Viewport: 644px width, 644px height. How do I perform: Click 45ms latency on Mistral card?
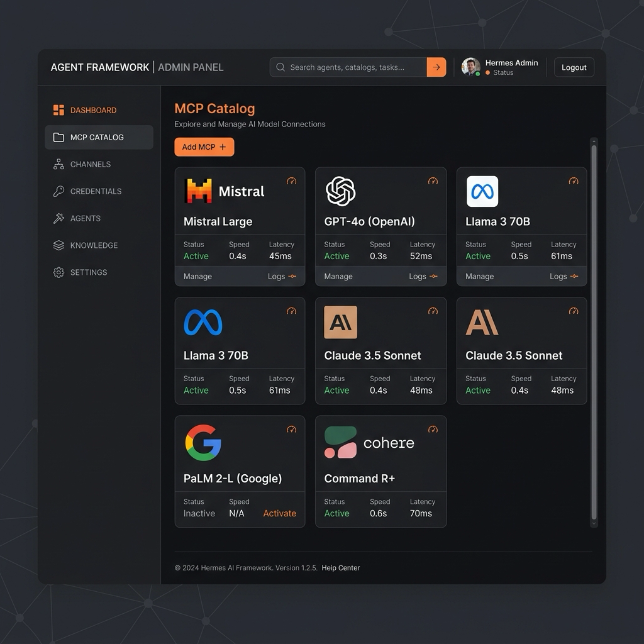[280, 256]
